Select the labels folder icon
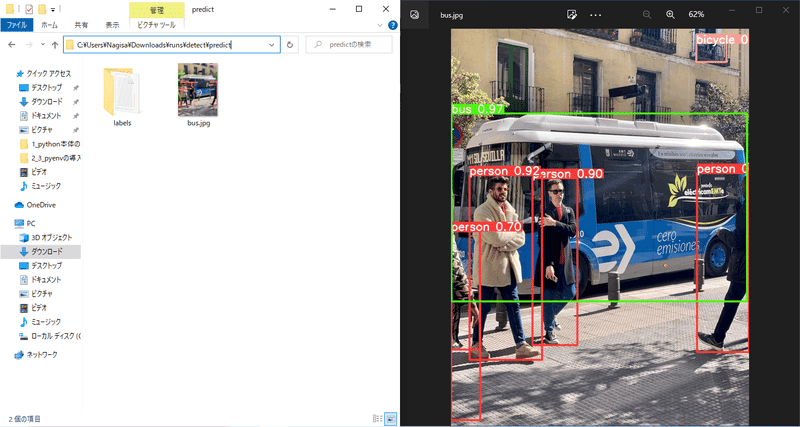Viewport: 800px width, 427px height. tap(122, 92)
